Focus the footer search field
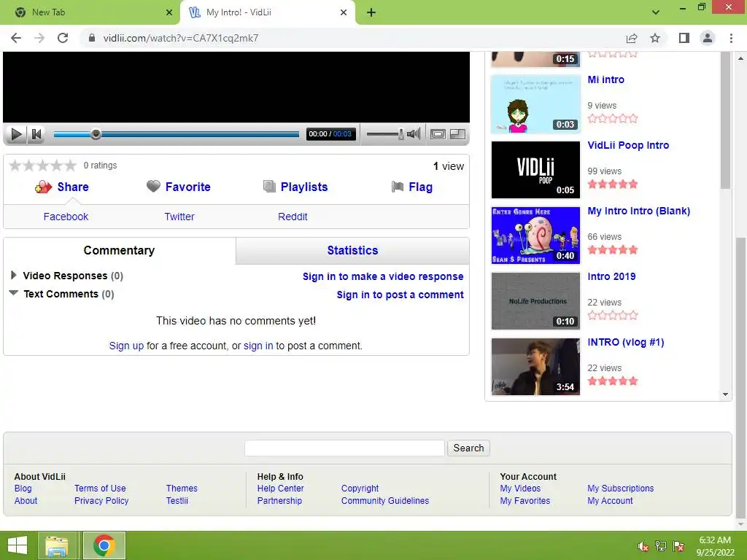This screenshot has width=747, height=560. click(344, 448)
